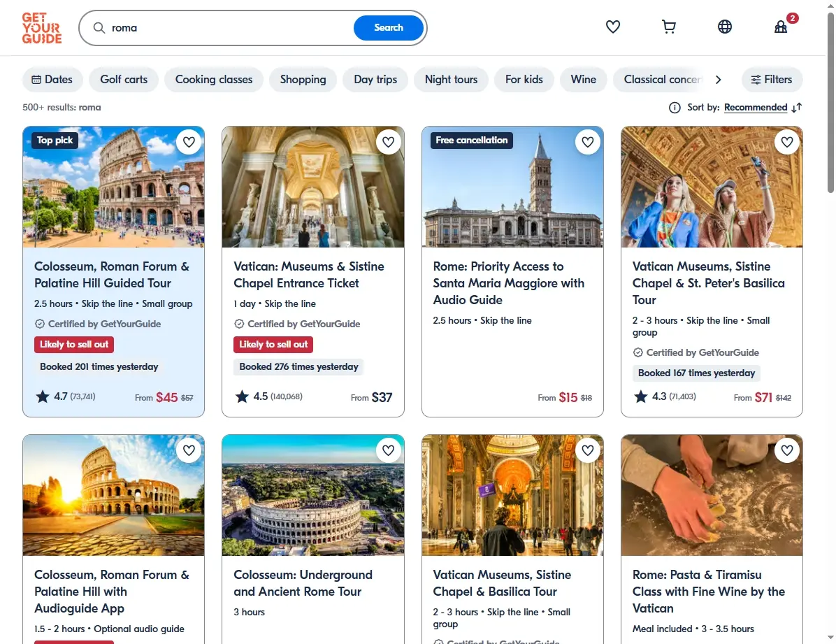Click star rating 4.7 on Colosseum tour

[66, 396]
